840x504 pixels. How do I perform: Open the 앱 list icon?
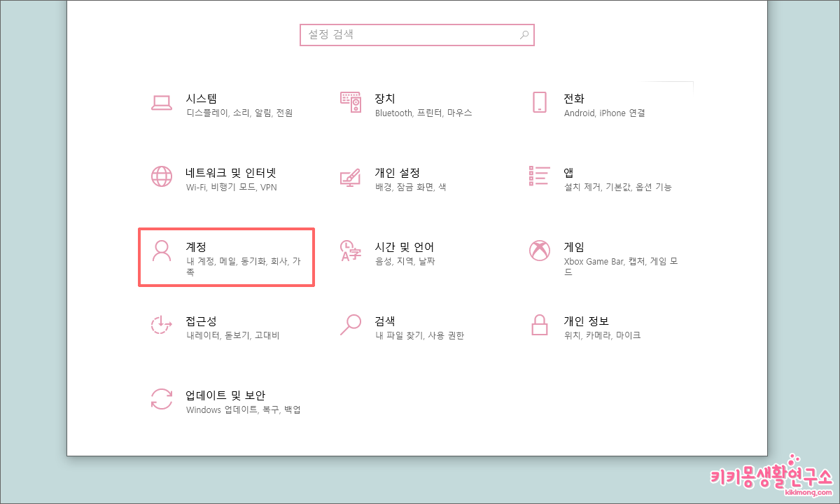click(x=539, y=176)
